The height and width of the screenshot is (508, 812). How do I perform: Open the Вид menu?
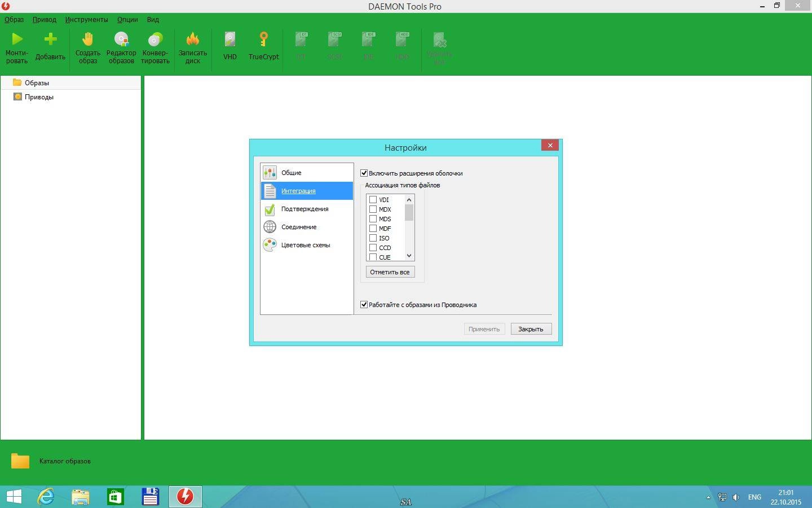(153, 19)
